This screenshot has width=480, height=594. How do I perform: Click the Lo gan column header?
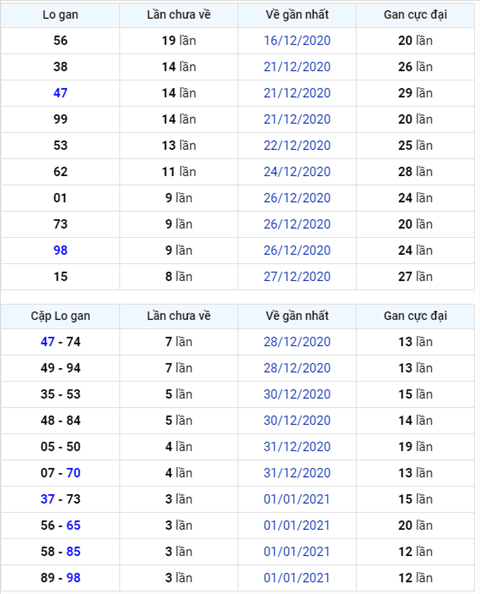pyautogui.click(x=60, y=15)
